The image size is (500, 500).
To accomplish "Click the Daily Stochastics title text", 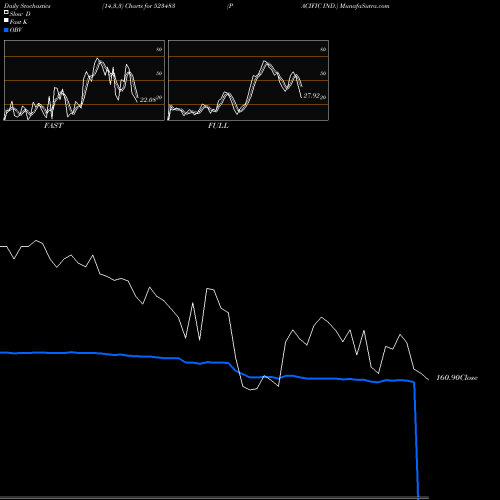I will (x=27, y=6).
